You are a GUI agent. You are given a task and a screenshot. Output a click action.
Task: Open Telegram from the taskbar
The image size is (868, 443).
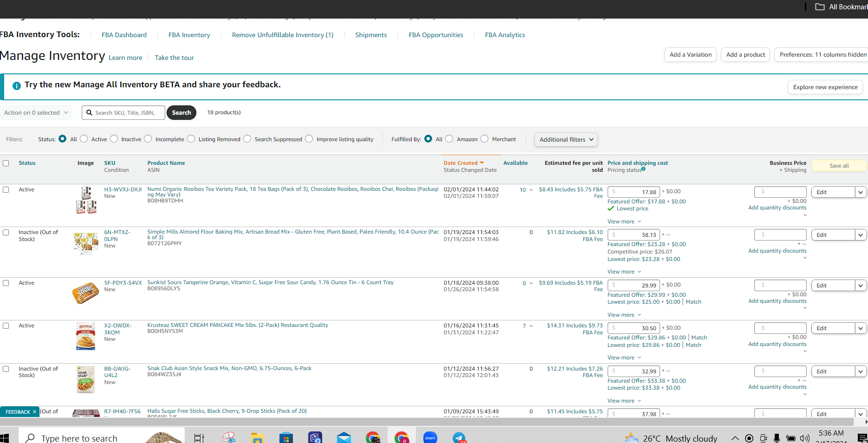(x=459, y=438)
